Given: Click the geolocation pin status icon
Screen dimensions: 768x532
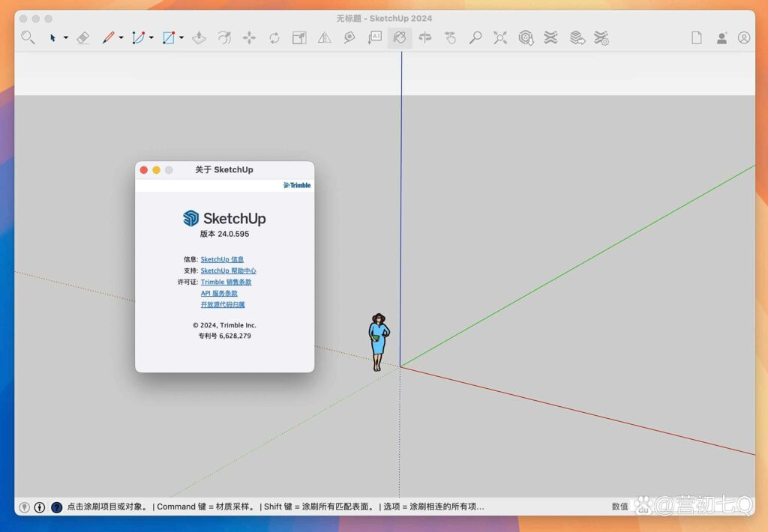Looking at the screenshot, I should tap(24, 507).
